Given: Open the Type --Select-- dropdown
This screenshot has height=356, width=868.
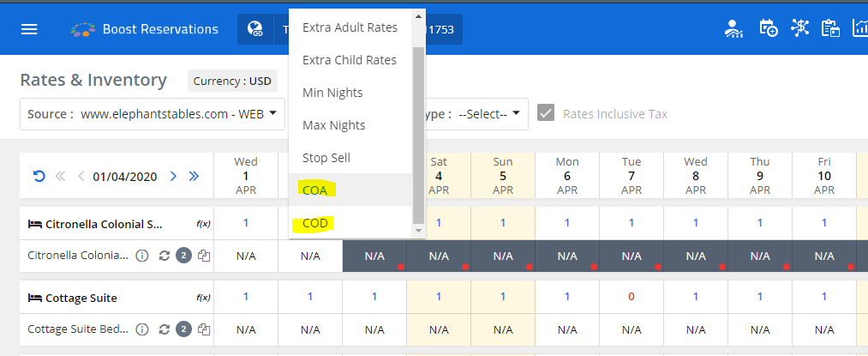Looking at the screenshot, I should [494, 113].
